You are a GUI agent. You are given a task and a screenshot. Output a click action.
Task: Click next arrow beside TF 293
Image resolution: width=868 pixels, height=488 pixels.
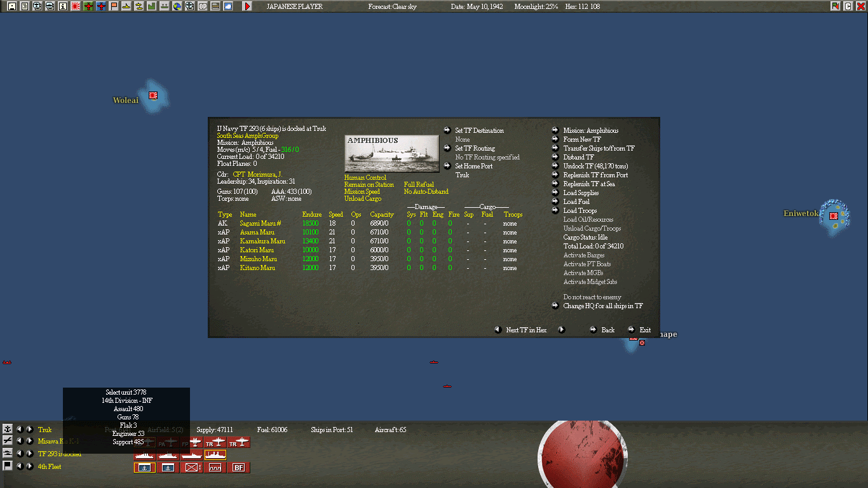[29, 453]
